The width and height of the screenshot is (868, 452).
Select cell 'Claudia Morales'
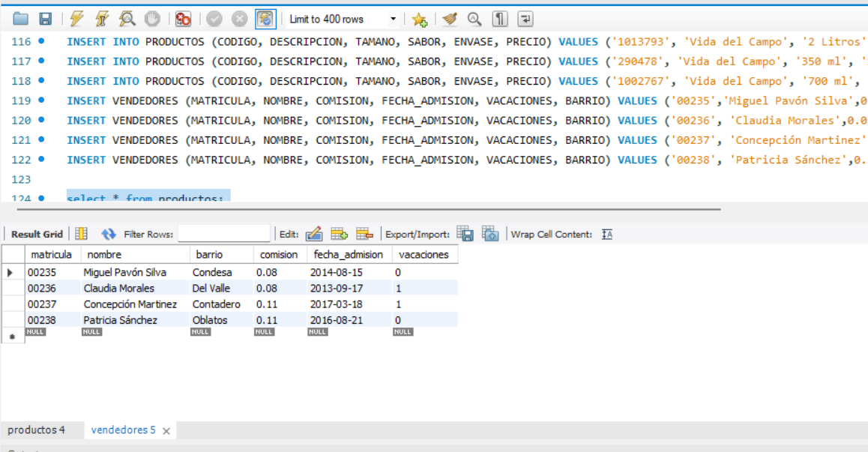coord(136,289)
